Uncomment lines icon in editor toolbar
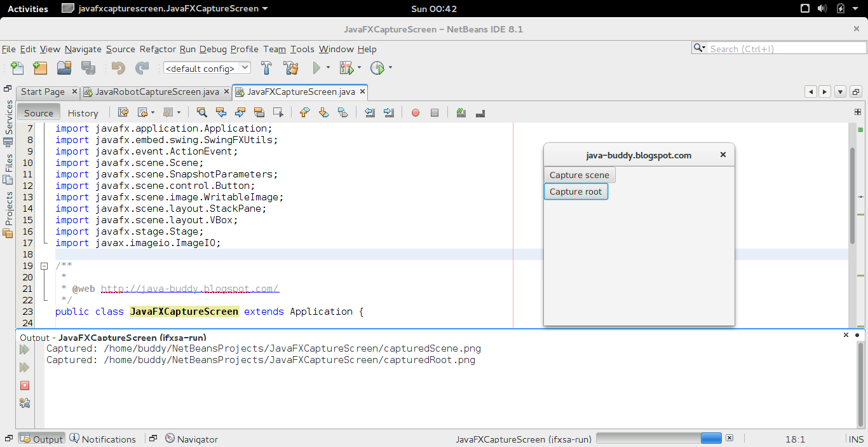Viewport: 868px width, 447px height. click(480, 113)
